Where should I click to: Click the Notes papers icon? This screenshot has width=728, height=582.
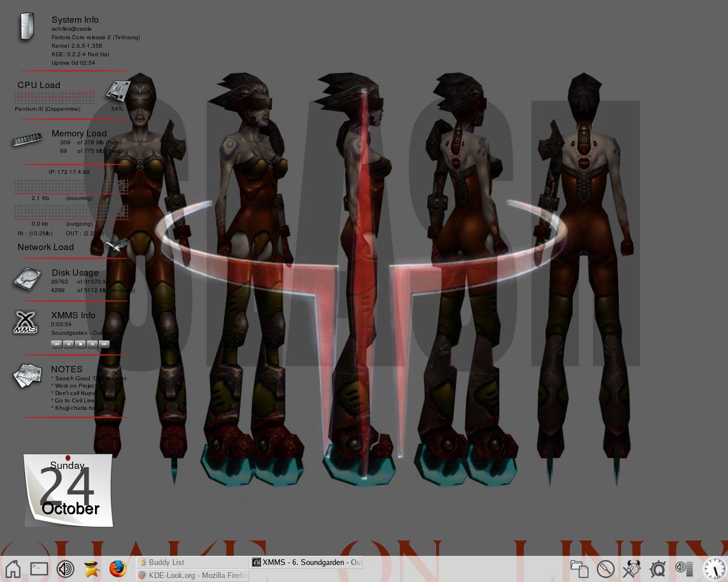tap(27, 376)
